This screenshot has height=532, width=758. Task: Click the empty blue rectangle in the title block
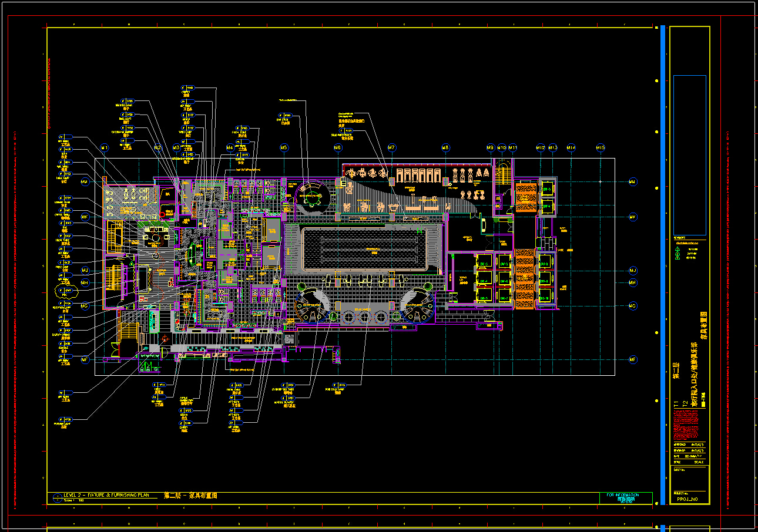tap(690, 155)
